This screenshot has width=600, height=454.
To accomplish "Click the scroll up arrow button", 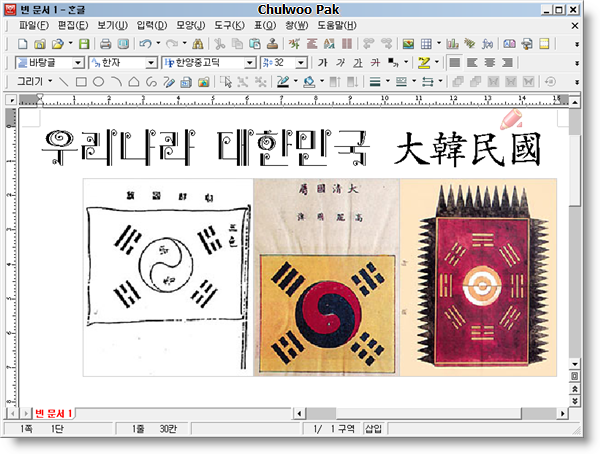I will click(x=575, y=102).
